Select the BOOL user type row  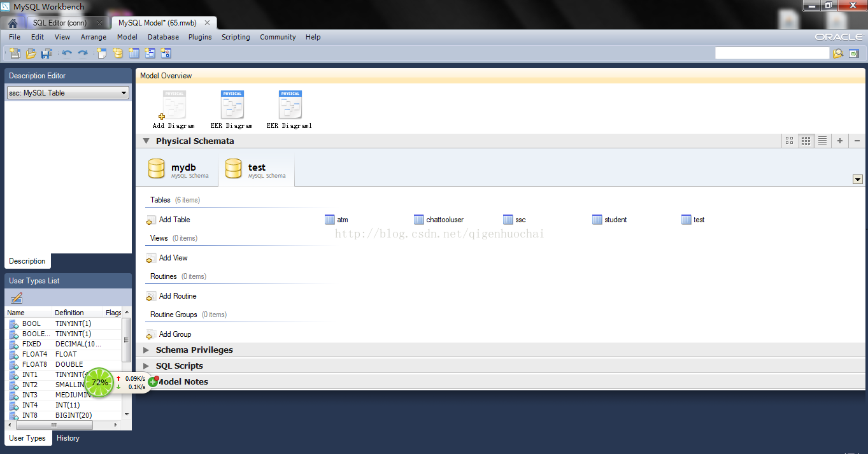(63, 323)
